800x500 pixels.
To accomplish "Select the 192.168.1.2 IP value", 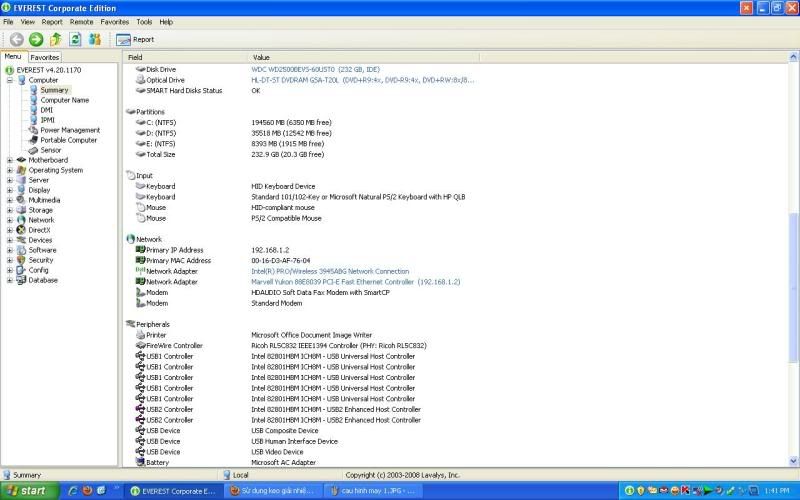I will pyautogui.click(x=270, y=250).
